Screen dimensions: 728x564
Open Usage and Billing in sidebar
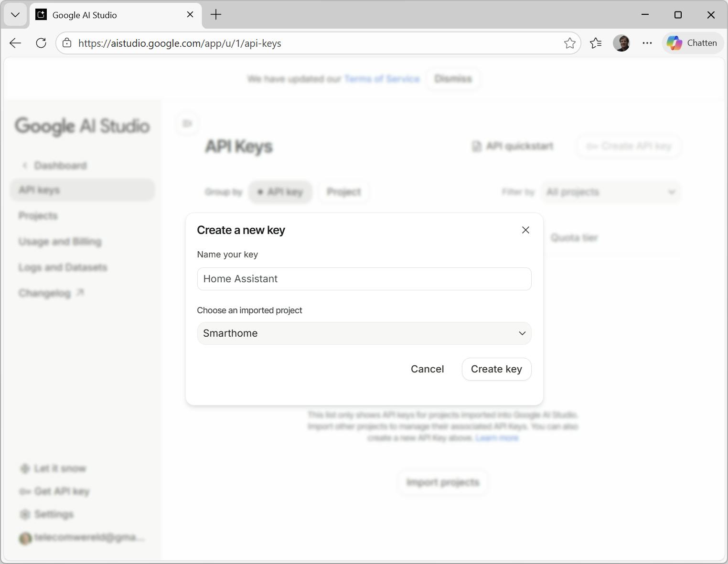(x=60, y=242)
